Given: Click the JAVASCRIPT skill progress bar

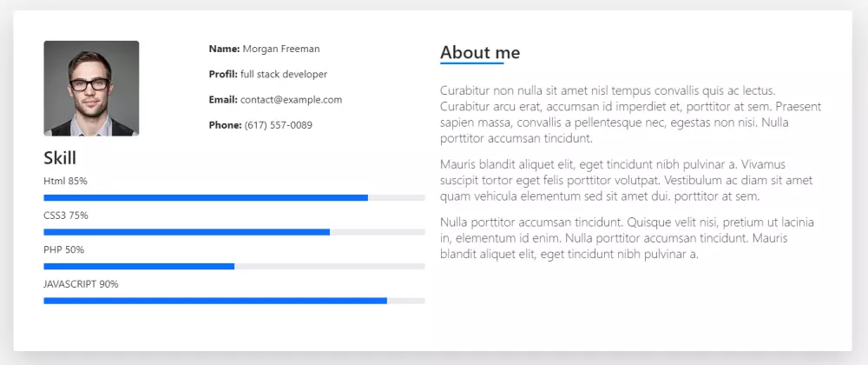Looking at the screenshot, I should [x=234, y=301].
